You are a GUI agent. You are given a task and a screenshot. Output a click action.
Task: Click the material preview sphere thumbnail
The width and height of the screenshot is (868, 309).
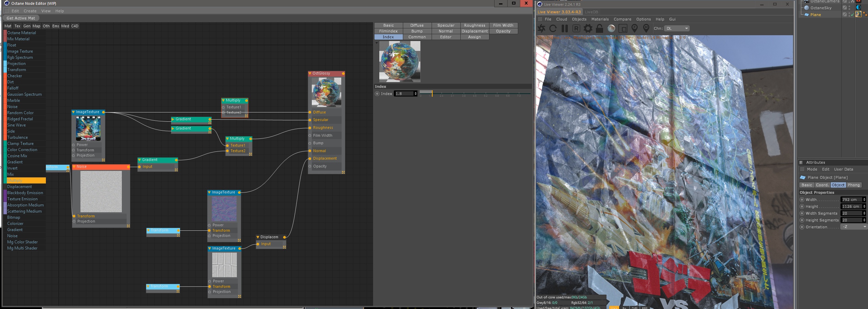[x=400, y=62]
